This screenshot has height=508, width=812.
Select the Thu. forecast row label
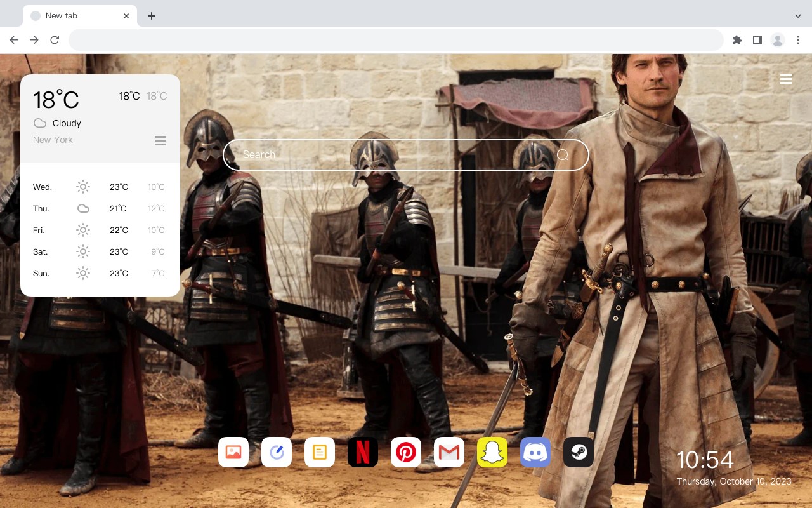(x=41, y=208)
